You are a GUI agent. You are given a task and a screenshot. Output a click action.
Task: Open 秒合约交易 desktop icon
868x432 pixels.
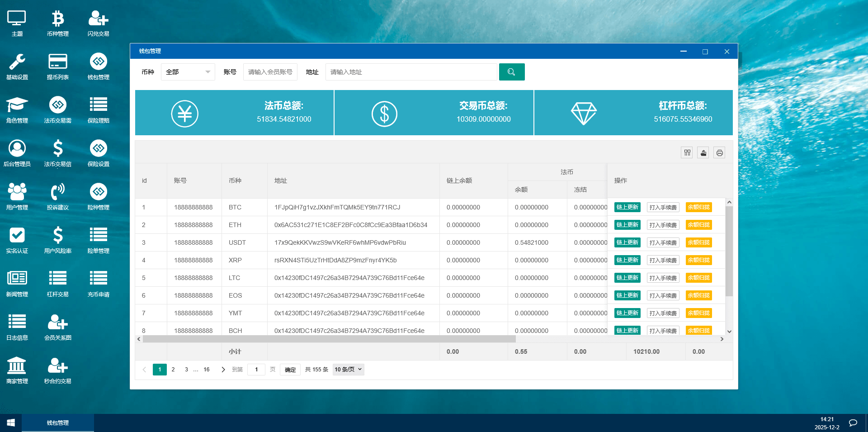(58, 370)
